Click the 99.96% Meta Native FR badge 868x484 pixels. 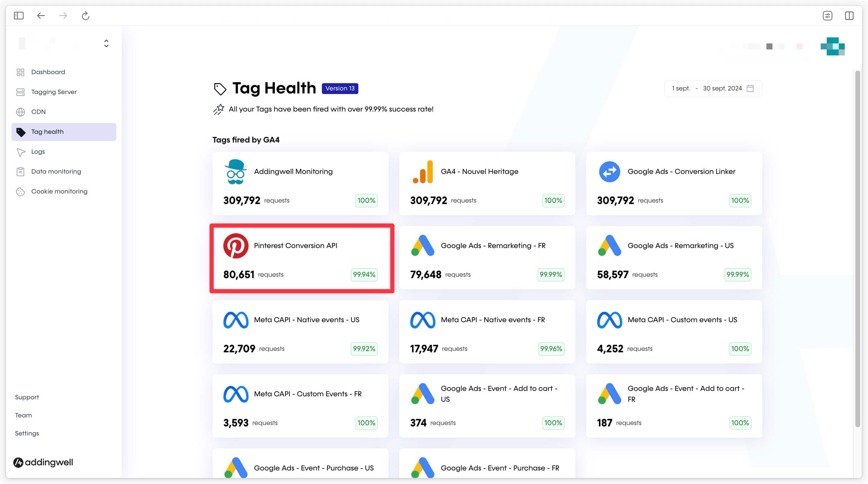point(551,349)
